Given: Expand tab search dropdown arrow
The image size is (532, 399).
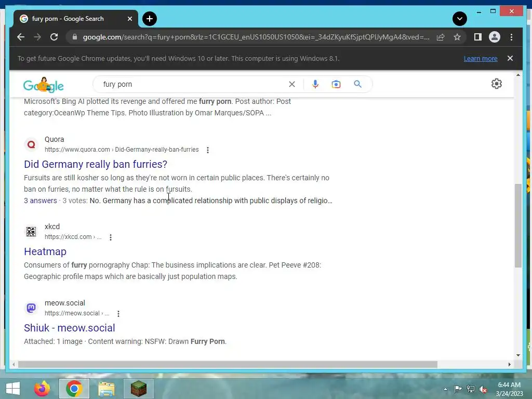Looking at the screenshot, I should tap(459, 19).
